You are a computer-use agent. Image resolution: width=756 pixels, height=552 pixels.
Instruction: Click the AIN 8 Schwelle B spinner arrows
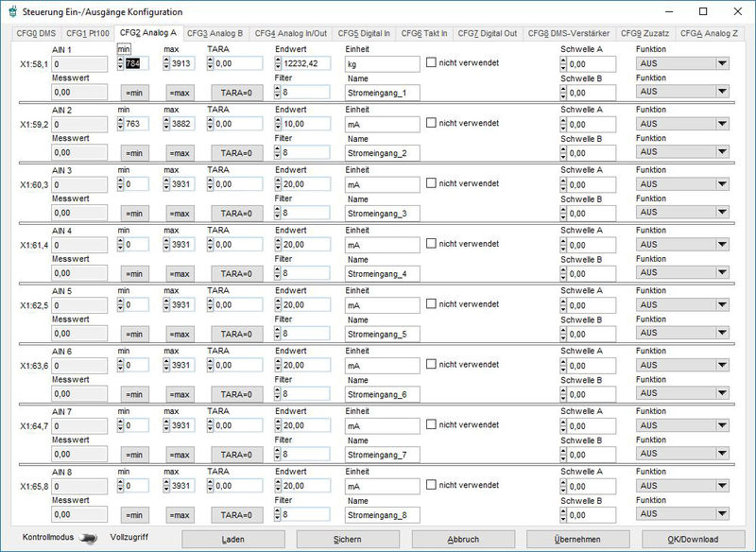(564, 515)
